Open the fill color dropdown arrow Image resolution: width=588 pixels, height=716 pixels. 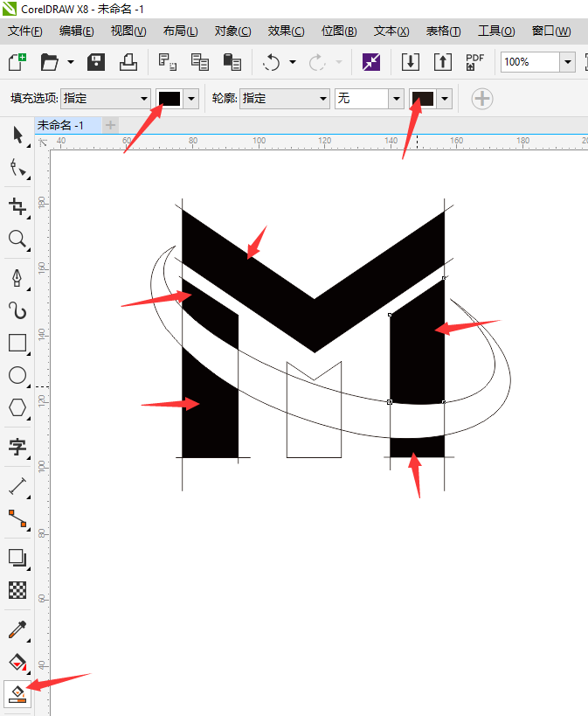point(191,98)
